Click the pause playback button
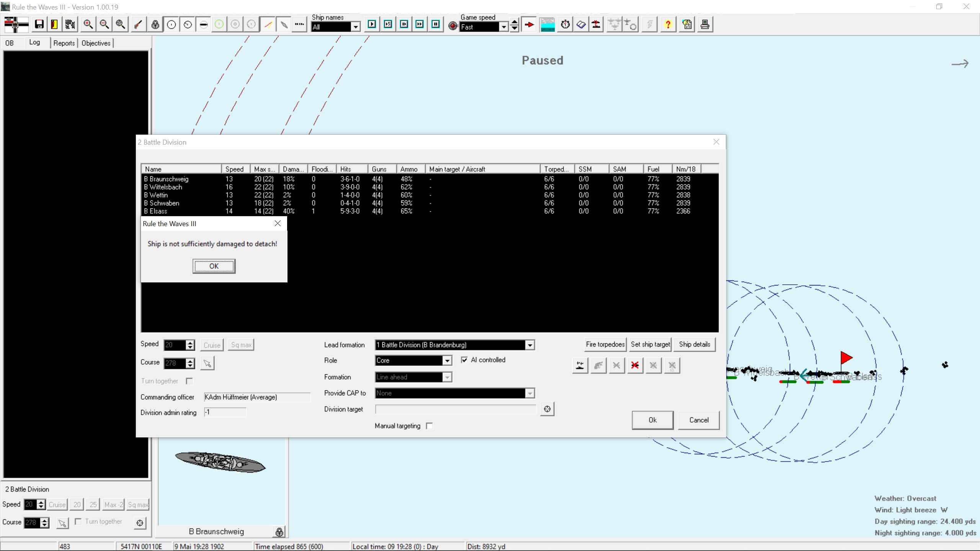 point(436,24)
